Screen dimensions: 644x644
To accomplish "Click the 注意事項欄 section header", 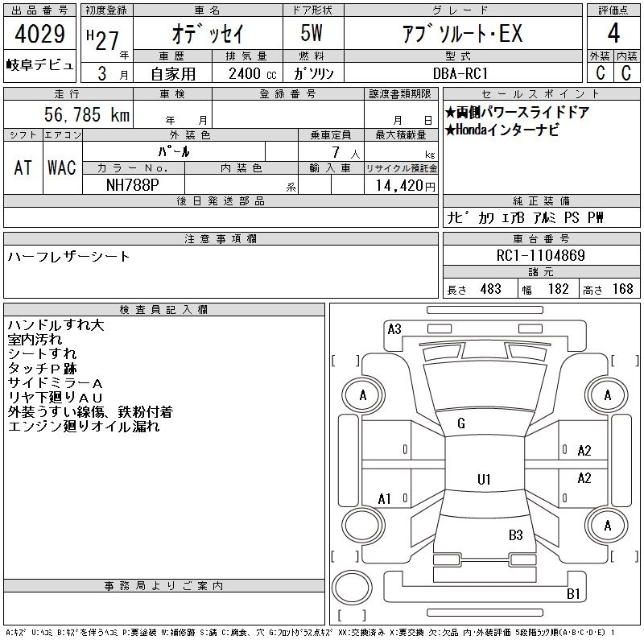I will [x=221, y=239].
